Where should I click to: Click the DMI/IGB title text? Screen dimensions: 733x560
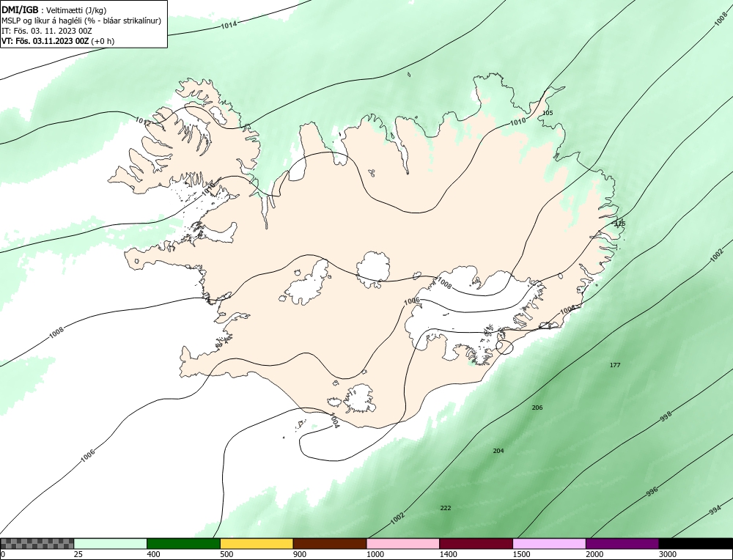tap(20, 10)
